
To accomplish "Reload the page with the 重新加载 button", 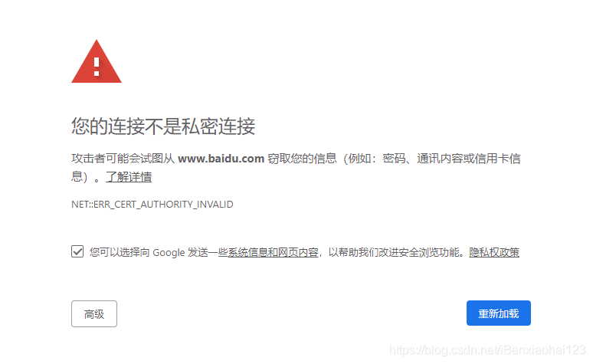I will click(499, 313).
